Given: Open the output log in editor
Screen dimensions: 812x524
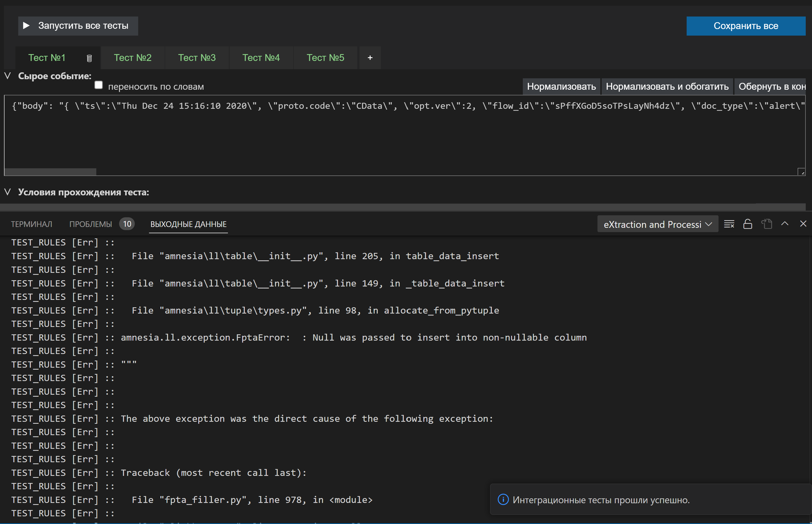Looking at the screenshot, I should (x=766, y=224).
